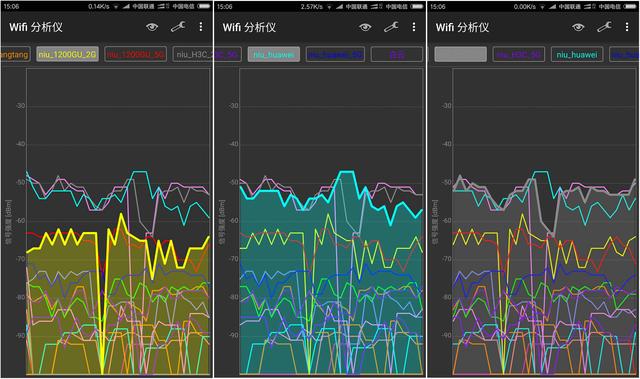Viewport: 640px width, 379px height.
Task: Open wrench settings in left screen
Action: coord(178,27)
